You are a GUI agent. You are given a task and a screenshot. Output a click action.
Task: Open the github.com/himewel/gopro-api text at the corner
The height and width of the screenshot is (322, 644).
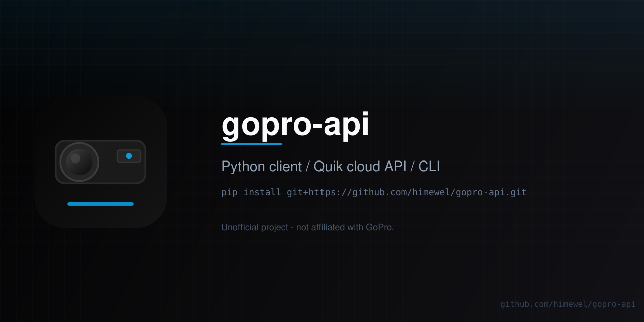tap(568, 304)
